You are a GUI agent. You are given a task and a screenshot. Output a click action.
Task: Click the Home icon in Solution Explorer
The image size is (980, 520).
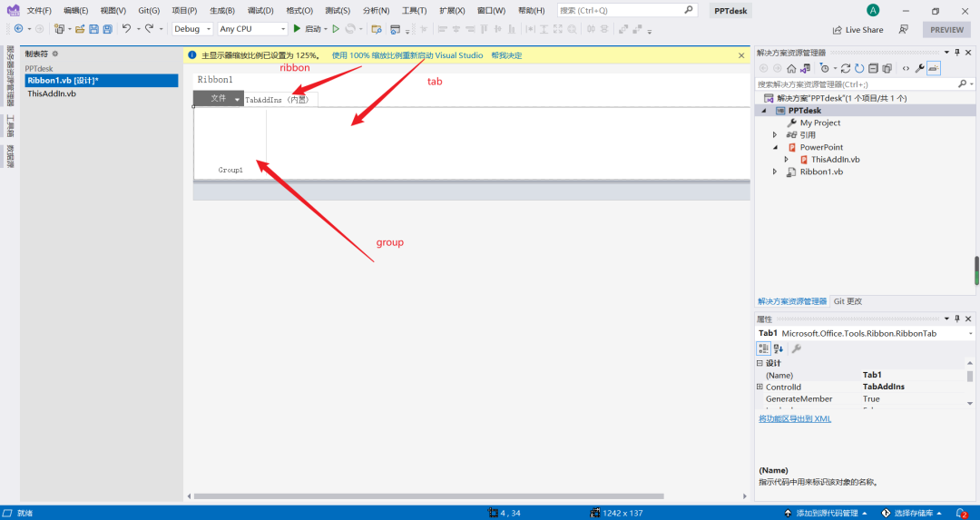(x=791, y=68)
